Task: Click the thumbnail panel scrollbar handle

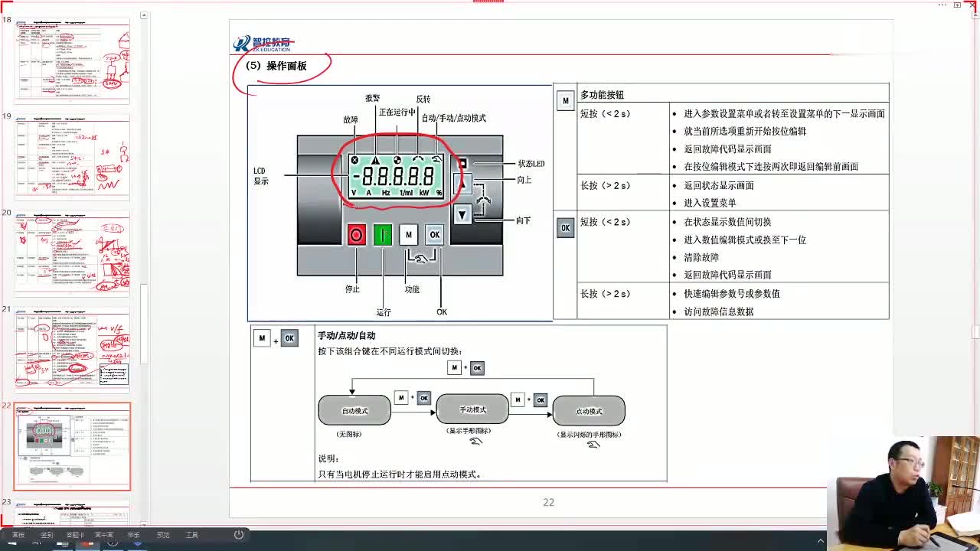Action: coord(142,325)
